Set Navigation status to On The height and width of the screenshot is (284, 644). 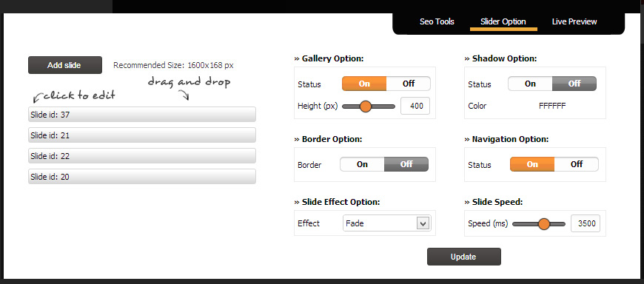(x=532, y=164)
